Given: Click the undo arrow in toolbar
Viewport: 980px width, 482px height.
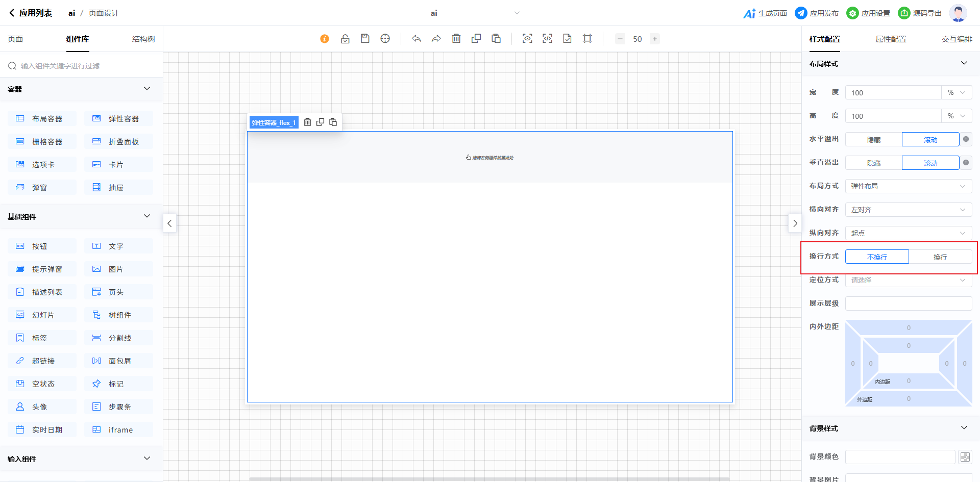Looking at the screenshot, I should click(x=416, y=39).
